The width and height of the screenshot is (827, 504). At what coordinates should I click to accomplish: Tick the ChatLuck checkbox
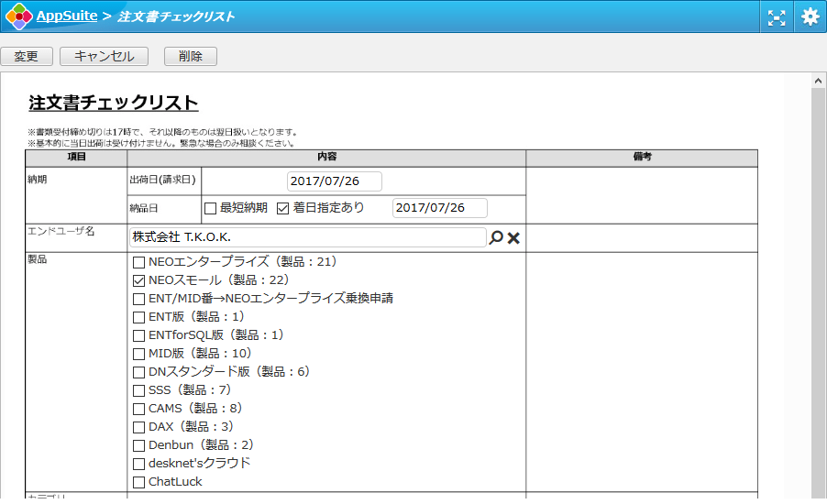pyautogui.click(x=139, y=482)
